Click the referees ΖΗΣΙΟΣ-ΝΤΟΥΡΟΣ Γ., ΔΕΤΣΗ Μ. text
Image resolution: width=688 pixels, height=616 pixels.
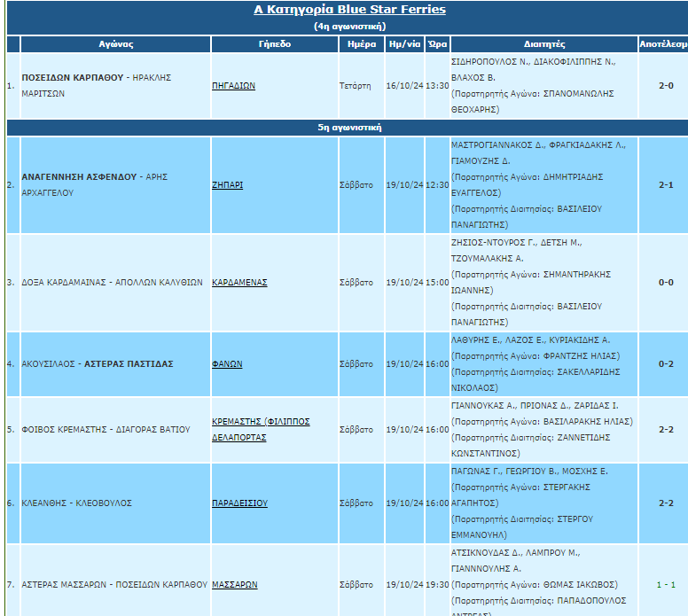click(516, 242)
